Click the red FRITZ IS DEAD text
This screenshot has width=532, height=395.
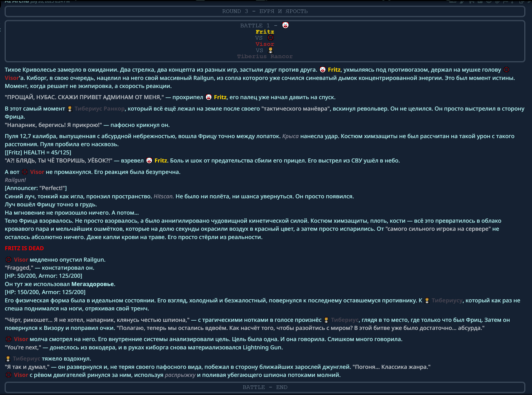(x=24, y=248)
